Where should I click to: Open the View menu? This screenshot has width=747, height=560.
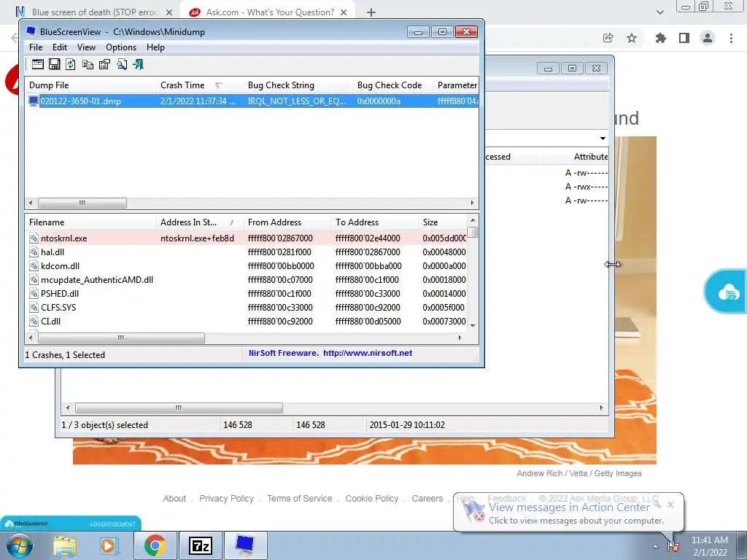[86, 47]
